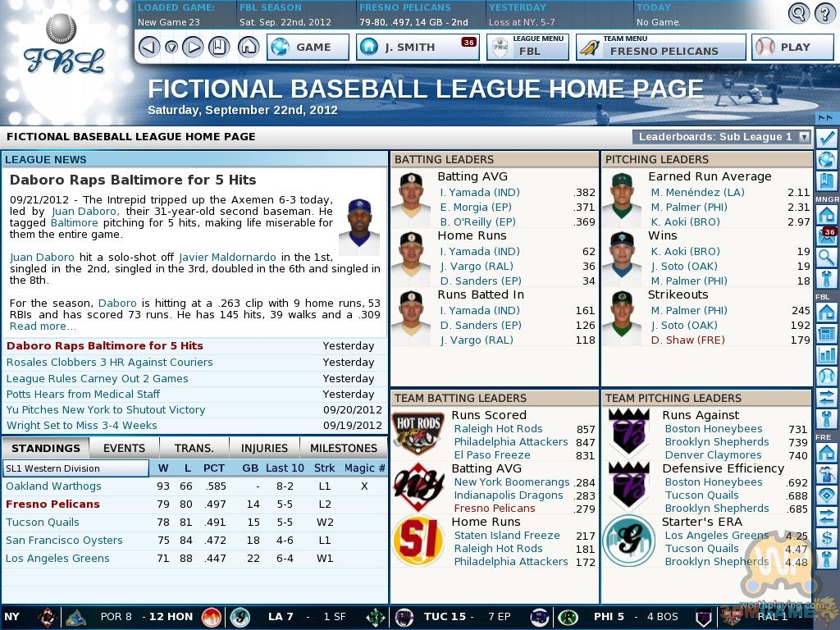Click the magnifier search icon at top right
The height and width of the screenshot is (630, 840).
798,13
